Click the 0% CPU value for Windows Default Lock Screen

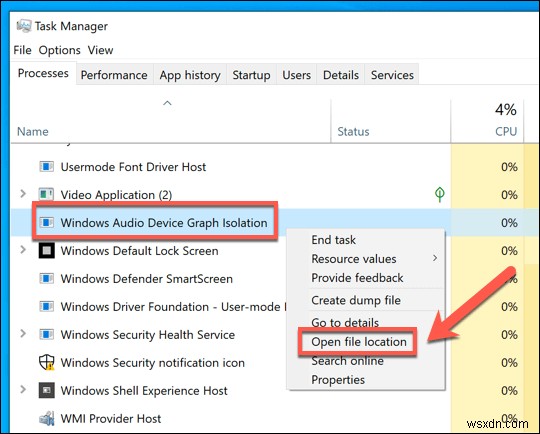(x=509, y=251)
